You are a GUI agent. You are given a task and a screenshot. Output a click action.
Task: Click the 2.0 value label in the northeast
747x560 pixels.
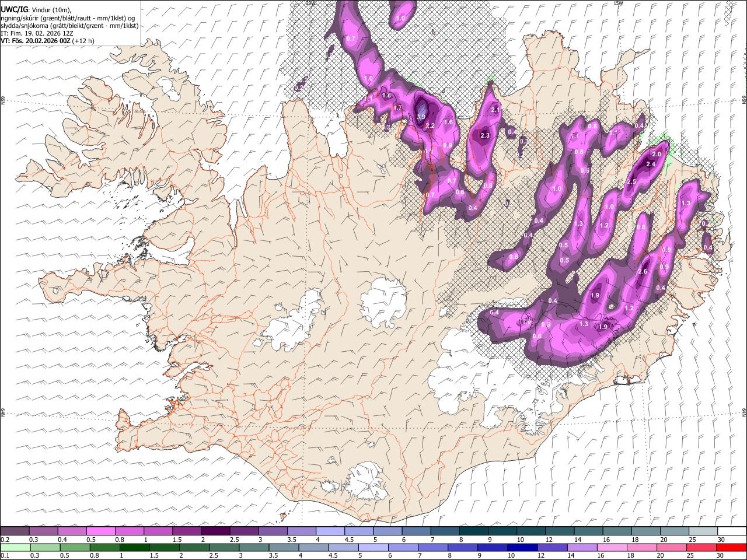[x=656, y=154]
